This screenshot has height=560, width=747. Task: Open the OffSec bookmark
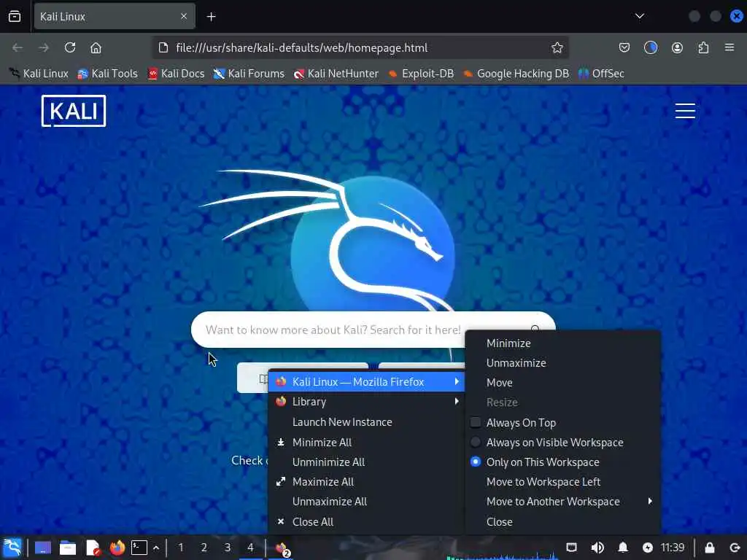[601, 74]
